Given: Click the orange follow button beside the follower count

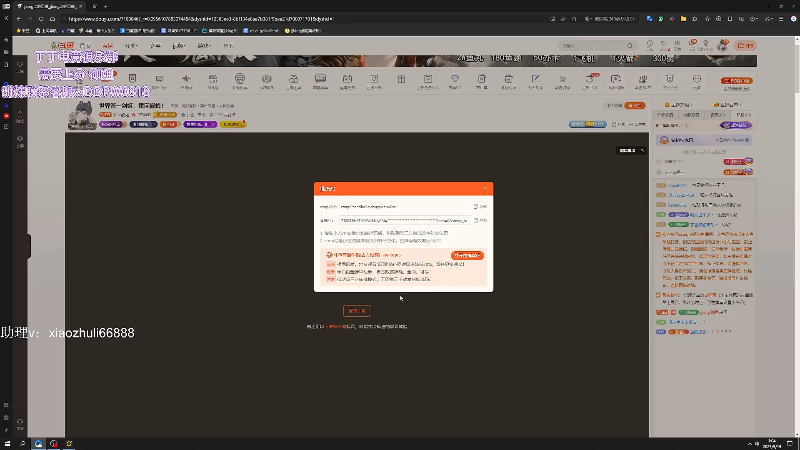Looking at the screenshot, I should pyautogui.click(x=635, y=106).
